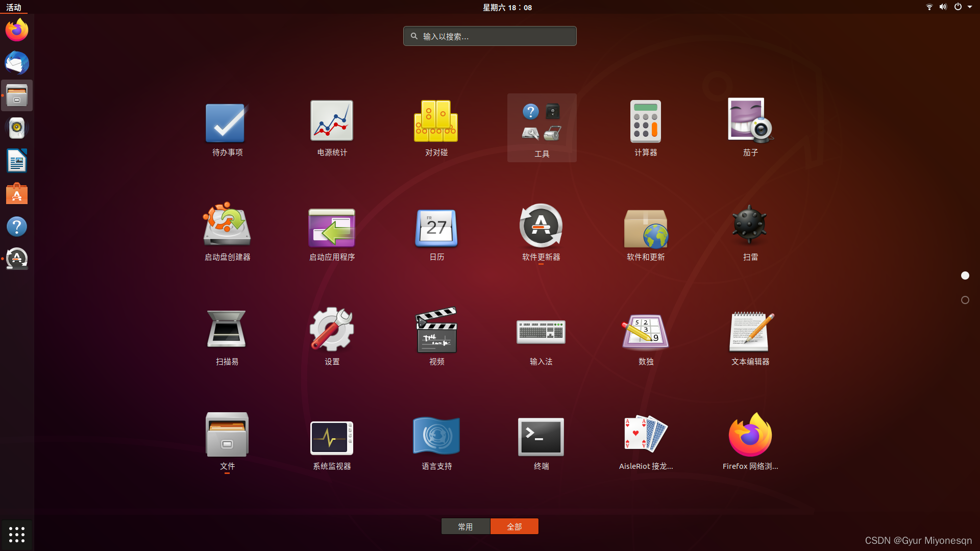Launch Firefox 网络浏览器 from the grid
Image resolution: width=980 pixels, height=551 pixels.
(750, 441)
